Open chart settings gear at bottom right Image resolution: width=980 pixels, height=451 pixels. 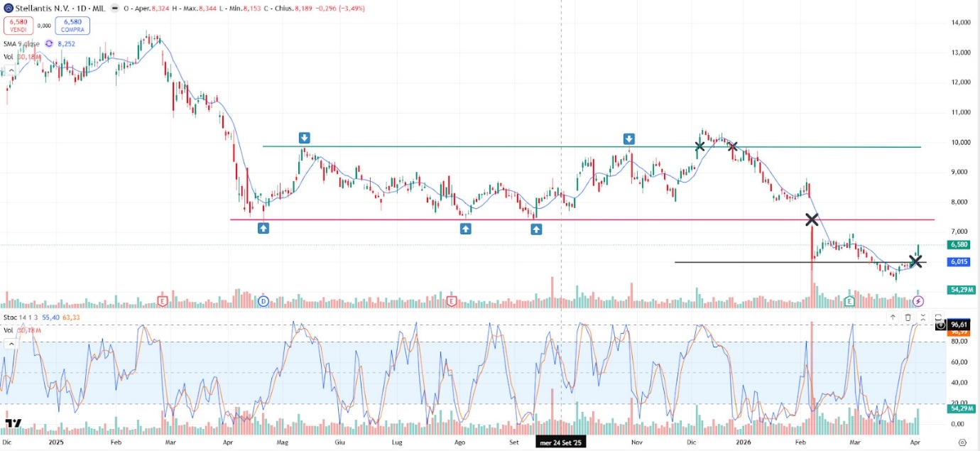point(962,442)
